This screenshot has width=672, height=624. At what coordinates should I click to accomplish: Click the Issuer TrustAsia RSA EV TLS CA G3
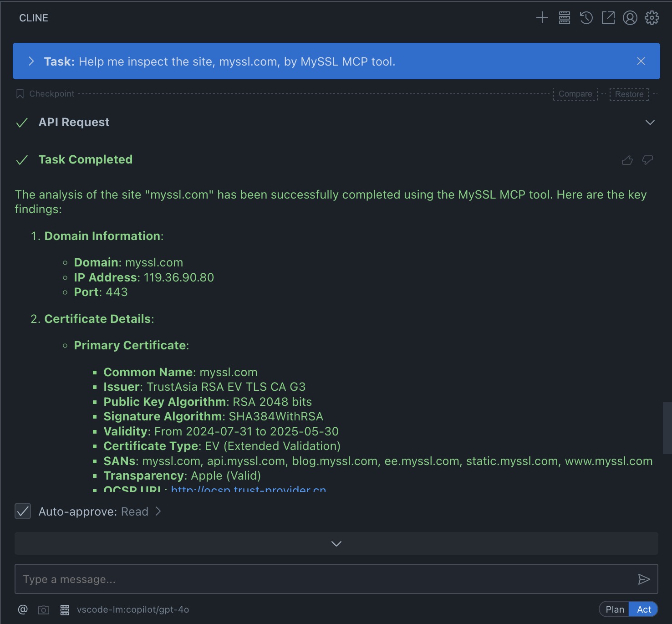[204, 387]
